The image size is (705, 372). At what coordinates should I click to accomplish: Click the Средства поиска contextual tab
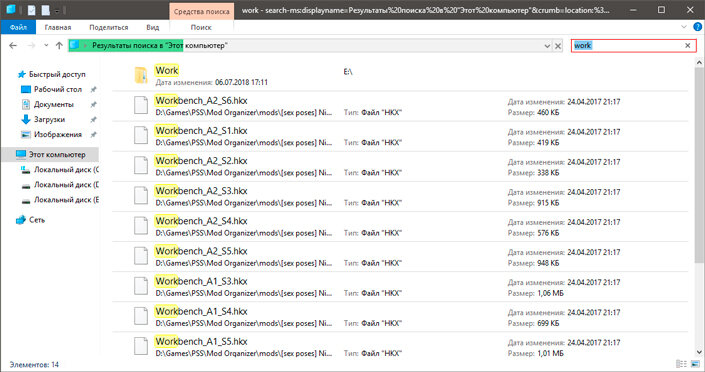coord(201,11)
